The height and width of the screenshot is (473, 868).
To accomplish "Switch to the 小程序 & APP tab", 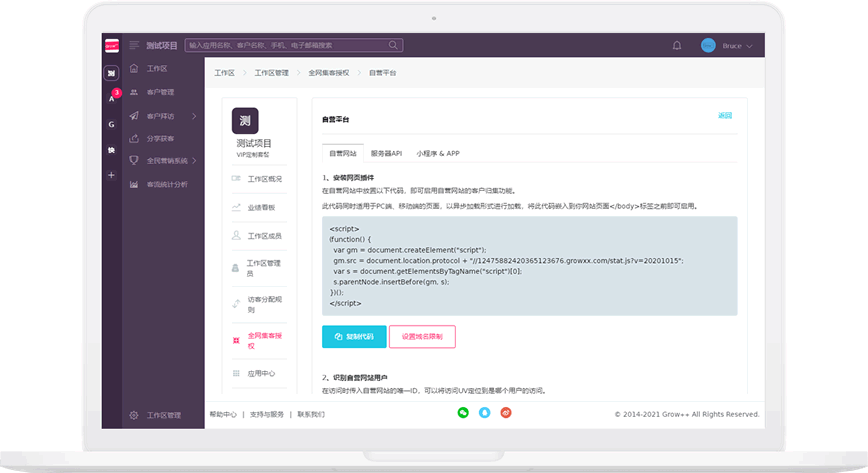I will tap(438, 154).
